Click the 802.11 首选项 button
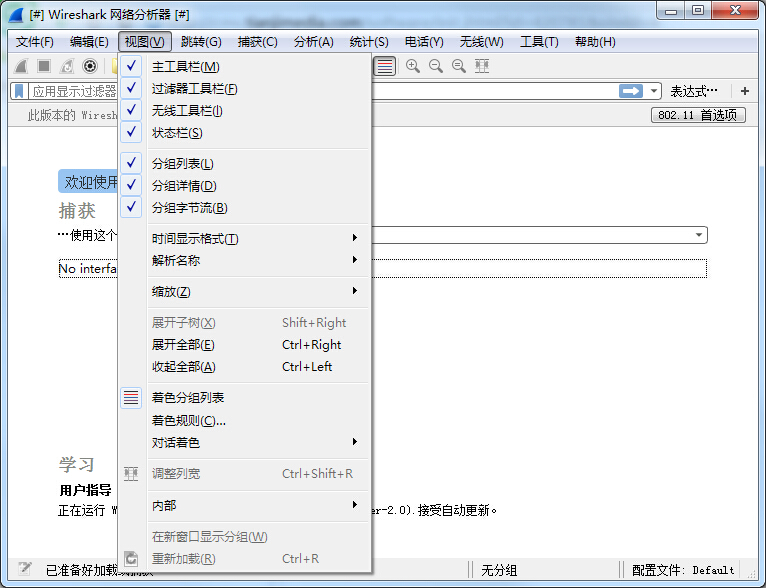Viewport: 766px width, 588px height. tap(698, 115)
